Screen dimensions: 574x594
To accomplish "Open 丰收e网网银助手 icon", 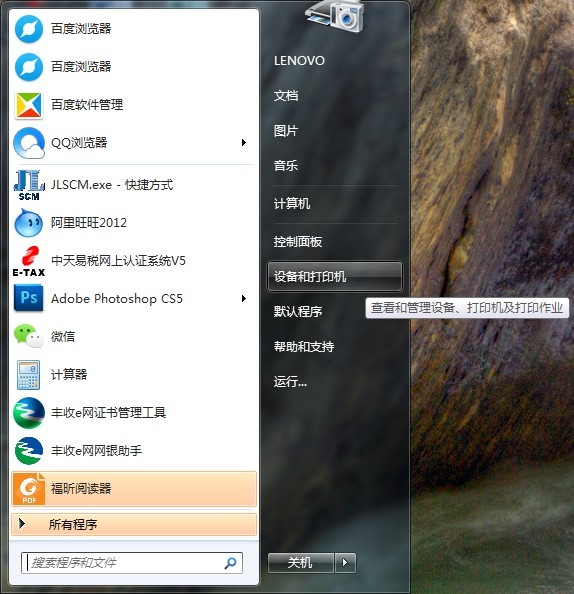I will click(x=28, y=451).
